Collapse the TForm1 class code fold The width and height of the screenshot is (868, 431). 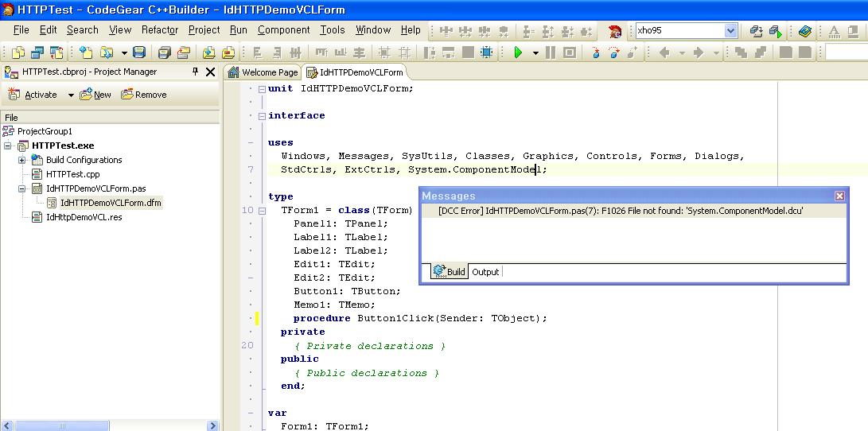point(262,211)
